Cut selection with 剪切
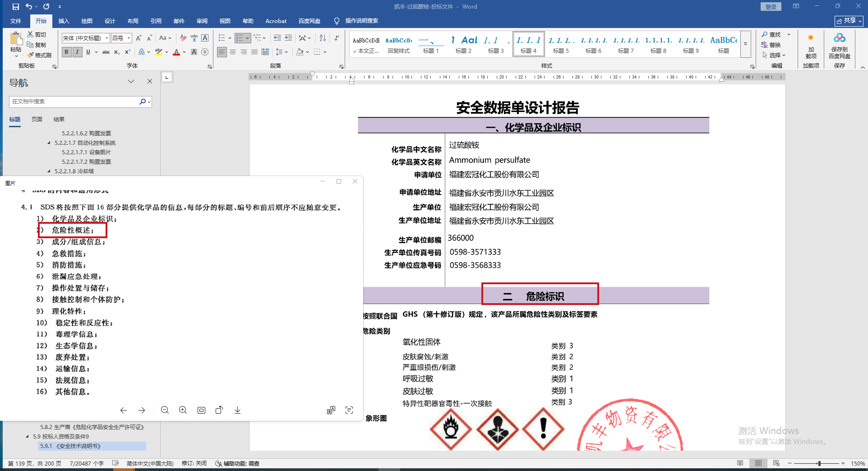Viewport: 868px width, 471px height. (37, 34)
